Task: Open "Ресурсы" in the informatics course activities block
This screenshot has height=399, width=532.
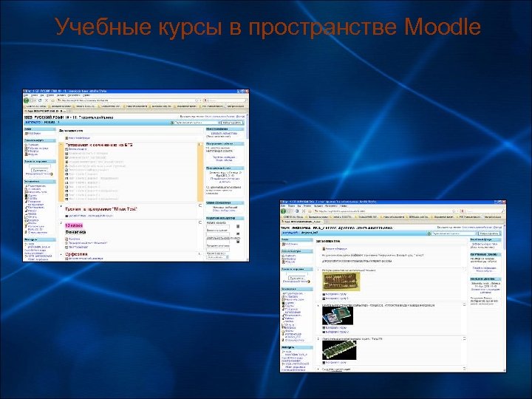Action: point(290,259)
